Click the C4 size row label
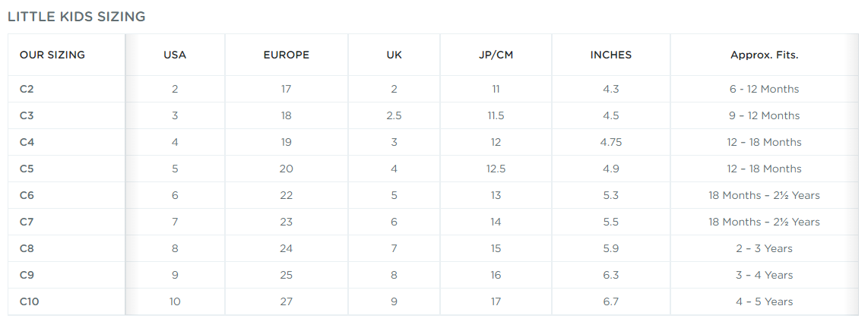Screen dimensions: 868x328 (27, 142)
